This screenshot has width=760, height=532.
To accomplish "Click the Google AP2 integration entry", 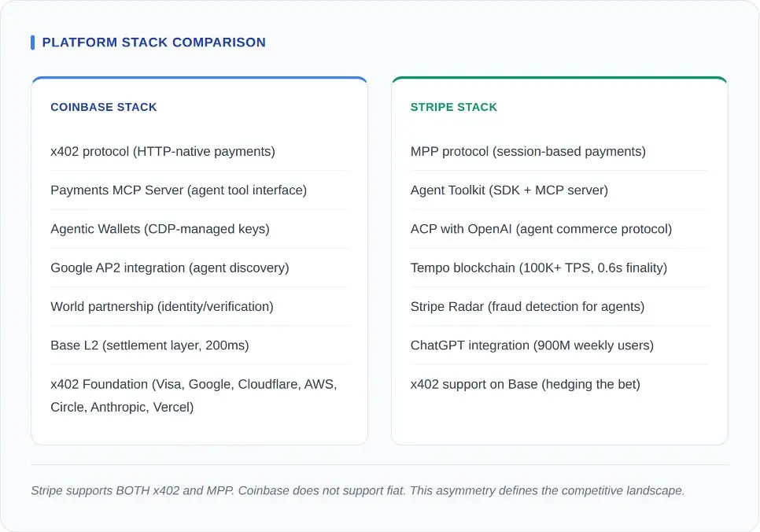I will click(x=170, y=268).
